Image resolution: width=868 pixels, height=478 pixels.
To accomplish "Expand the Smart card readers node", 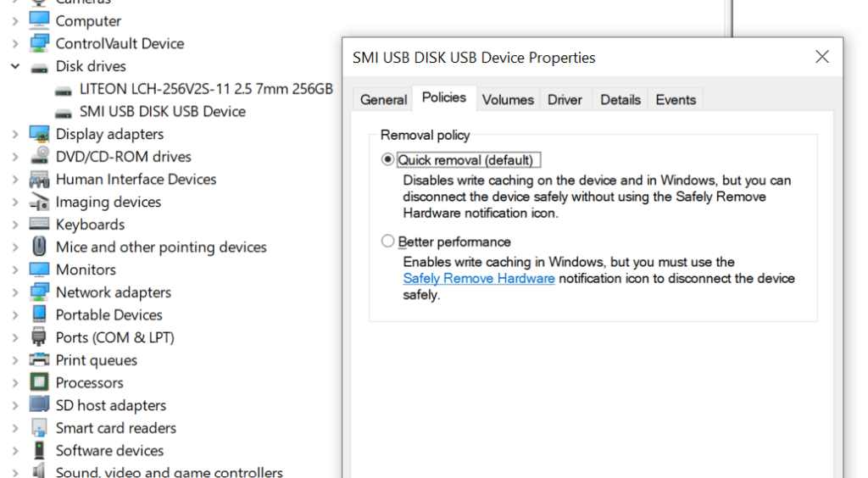I will (15, 428).
